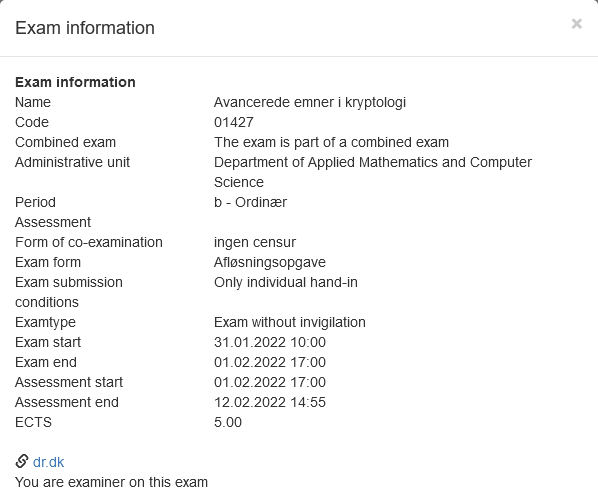
Task: Click the chain link icon beside dr.dk
Action: (x=22, y=461)
